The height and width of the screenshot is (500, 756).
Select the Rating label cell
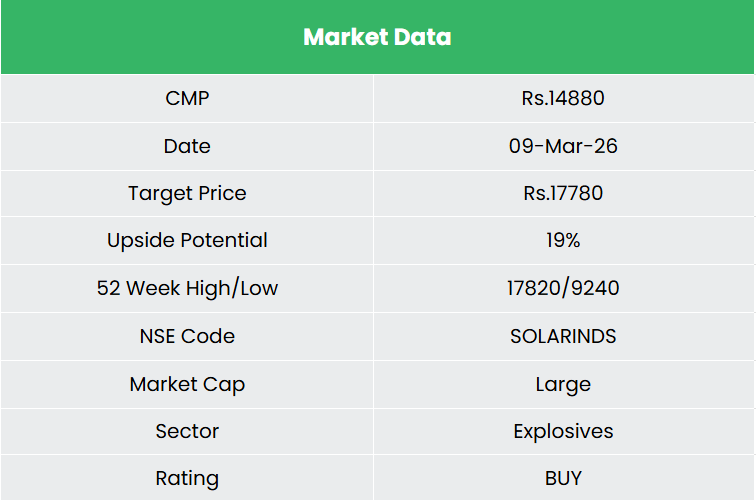(x=187, y=478)
